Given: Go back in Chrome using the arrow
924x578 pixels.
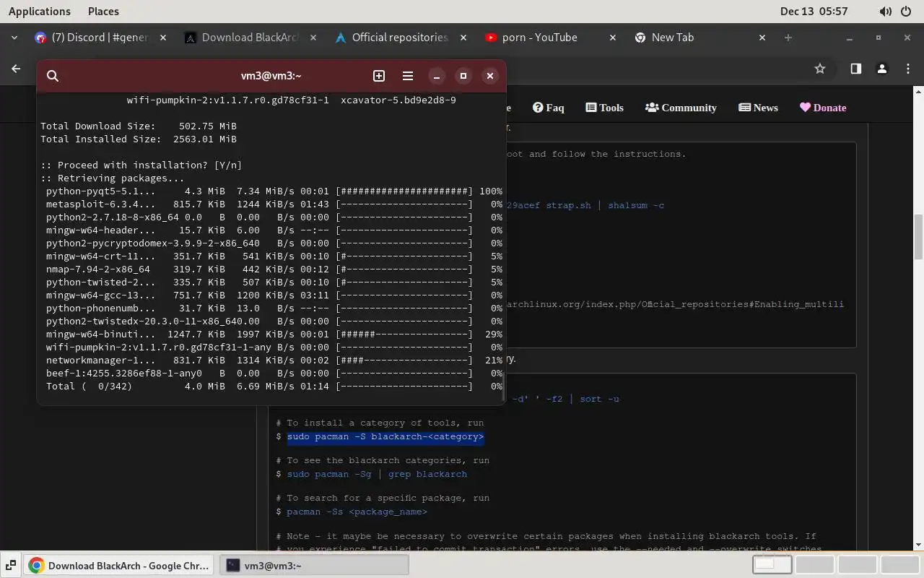Looking at the screenshot, I should tap(16, 69).
